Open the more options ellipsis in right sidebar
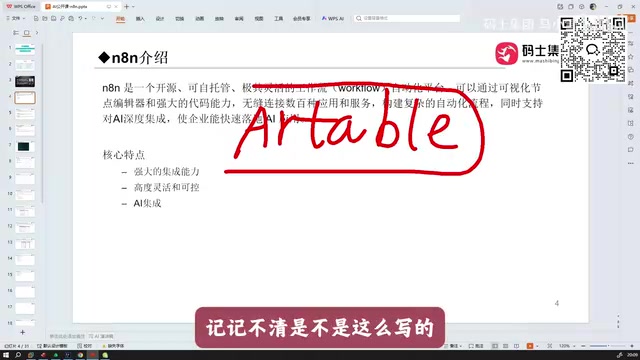640x360 pixels. pyautogui.click(x=631, y=163)
